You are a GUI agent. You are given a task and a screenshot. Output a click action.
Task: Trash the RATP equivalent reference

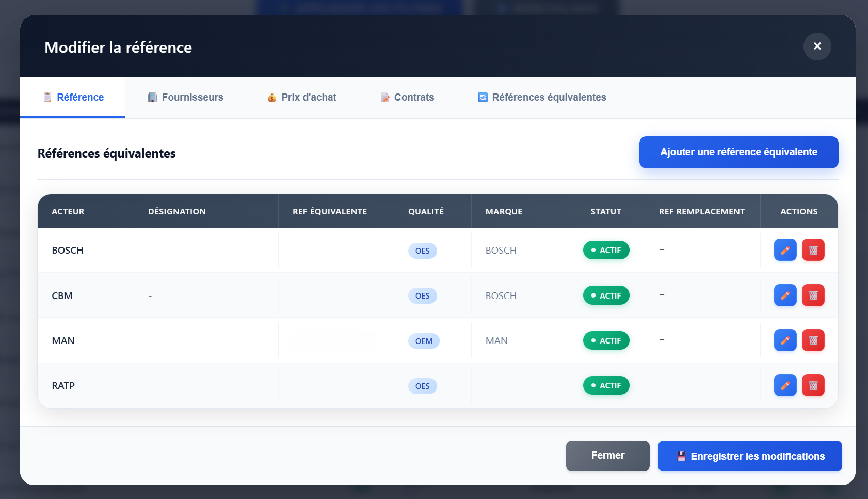(813, 385)
